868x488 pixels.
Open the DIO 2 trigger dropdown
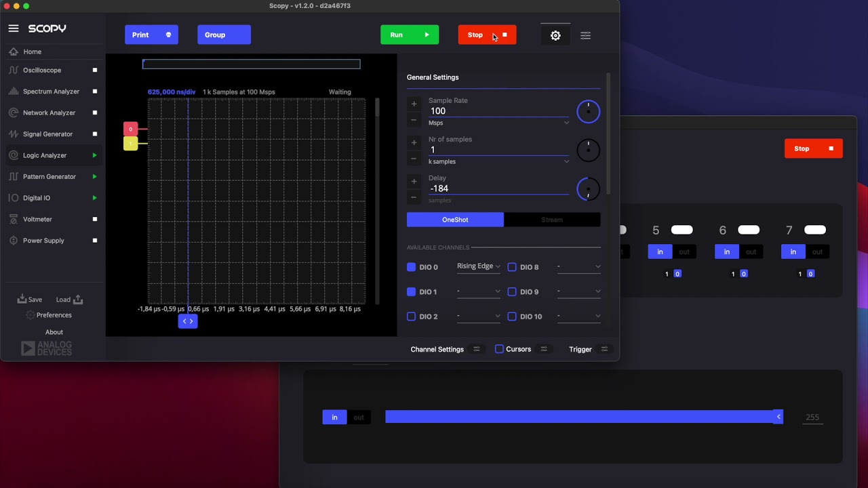pyautogui.click(x=479, y=316)
